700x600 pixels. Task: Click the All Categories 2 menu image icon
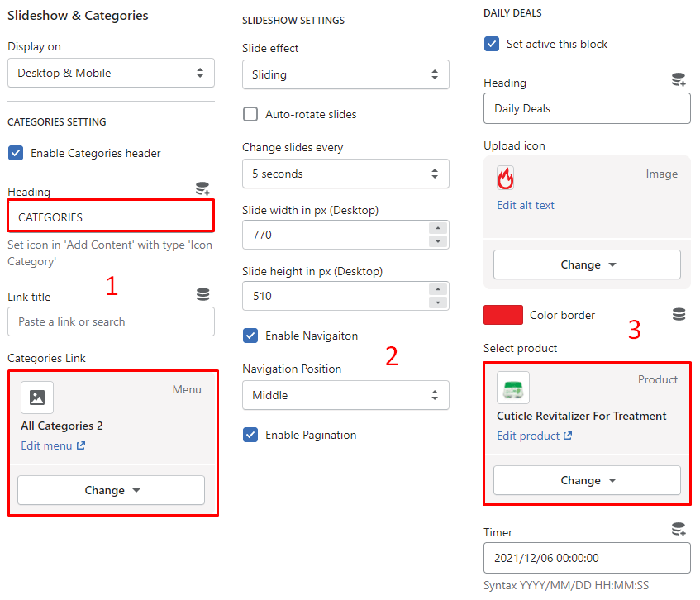(x=37, y=398)
